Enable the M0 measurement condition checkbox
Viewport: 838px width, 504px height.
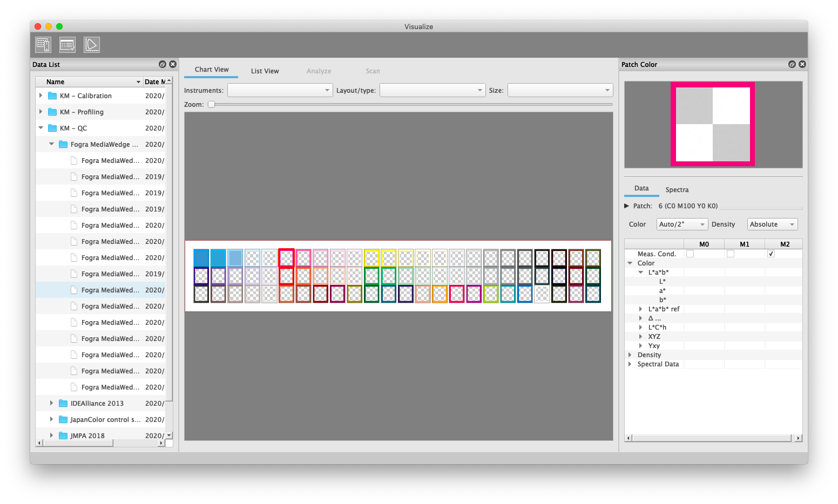[690, 254]
